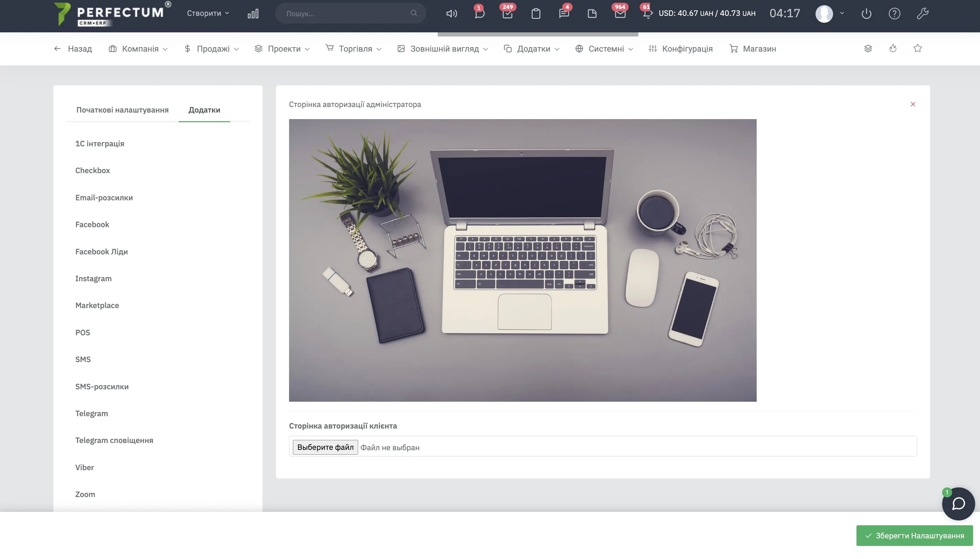Screen dimensions: 980x559
Task: Click the star favorites icon
Action: point(917,49)
